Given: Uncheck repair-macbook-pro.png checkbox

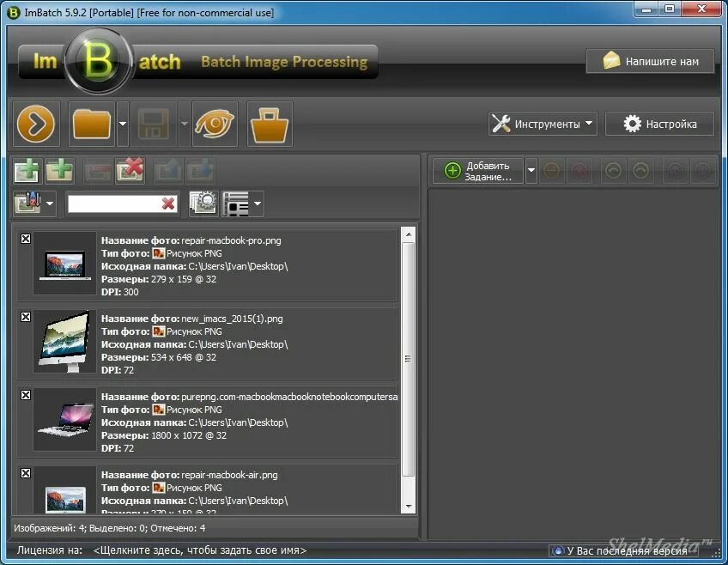Looking at the screenshot, I should pos(26,239).
